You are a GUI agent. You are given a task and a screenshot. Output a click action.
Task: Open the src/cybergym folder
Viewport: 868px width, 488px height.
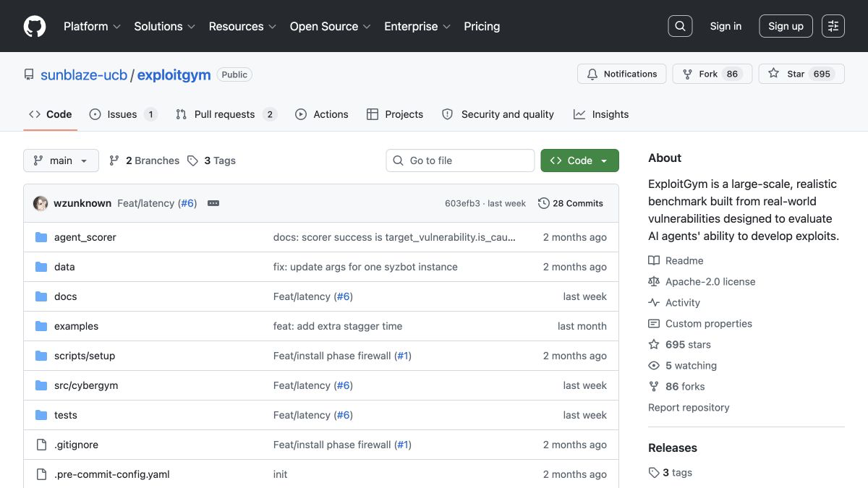(x=86, y=385)
